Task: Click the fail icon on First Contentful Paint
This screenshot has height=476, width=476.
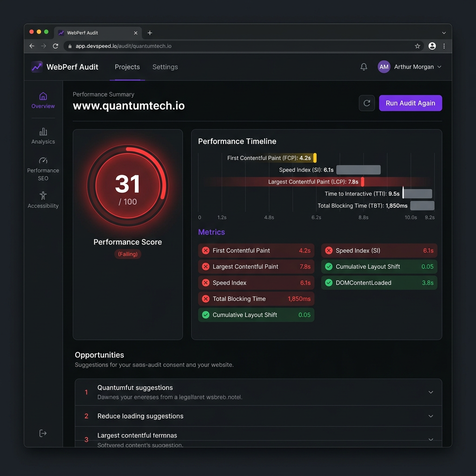Action: (205, 251)
